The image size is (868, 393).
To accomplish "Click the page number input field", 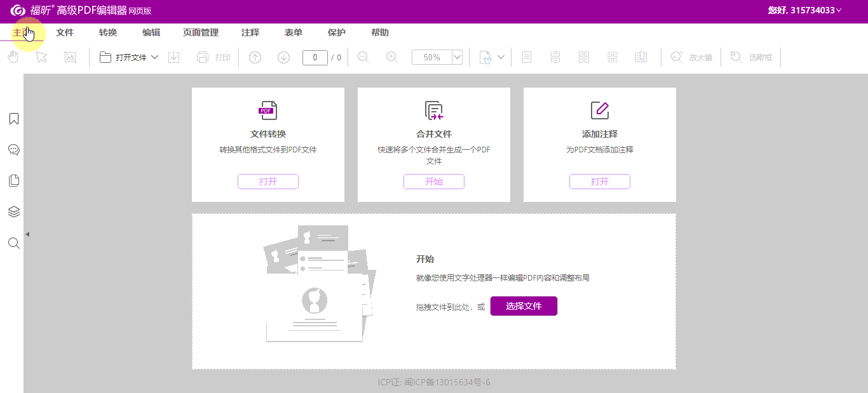I will pos(315,57).
